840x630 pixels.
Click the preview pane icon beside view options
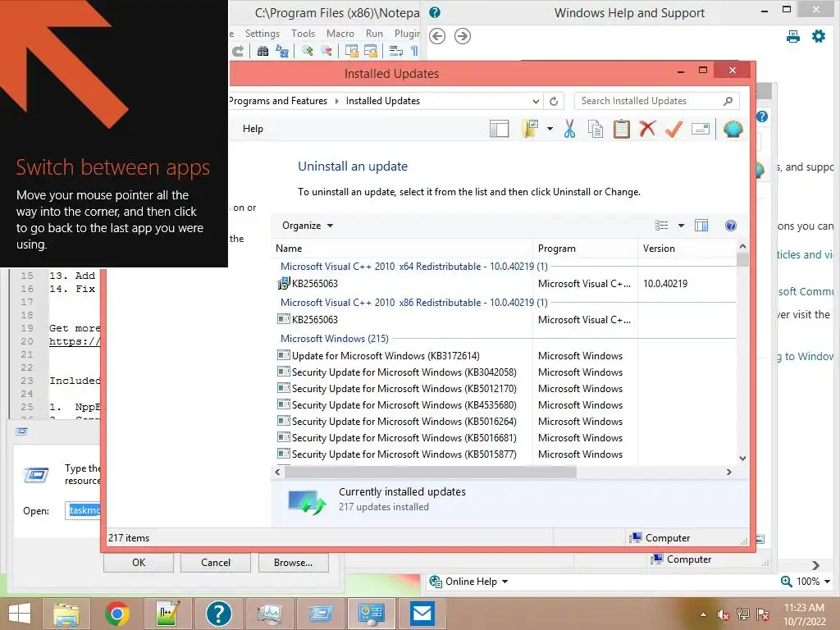[x=701, y=226]
